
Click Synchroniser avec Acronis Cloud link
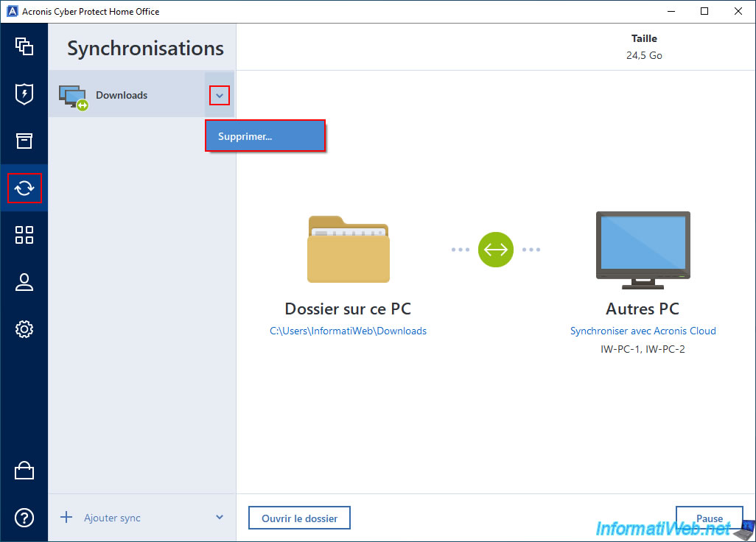[643, 331]
